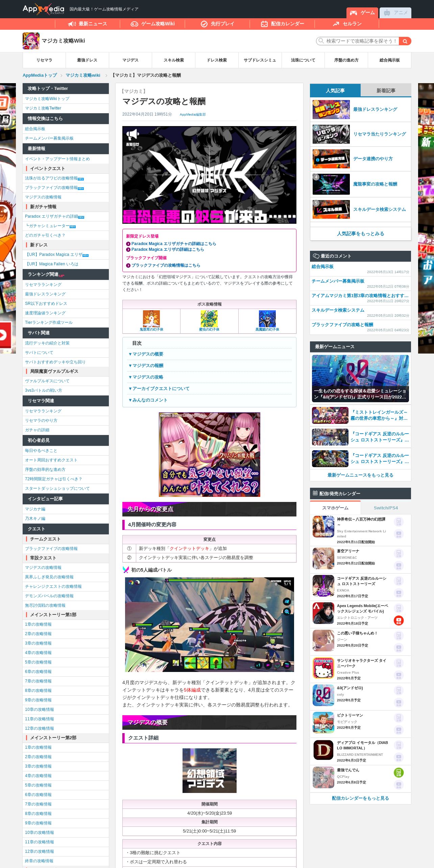Click the Apex Legends Mobile app icon
This screenshot has width=434, height=868.
(x=323, y=613)
